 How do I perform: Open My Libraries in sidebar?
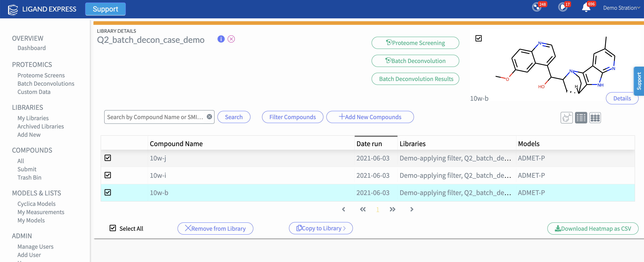[33, 118]
